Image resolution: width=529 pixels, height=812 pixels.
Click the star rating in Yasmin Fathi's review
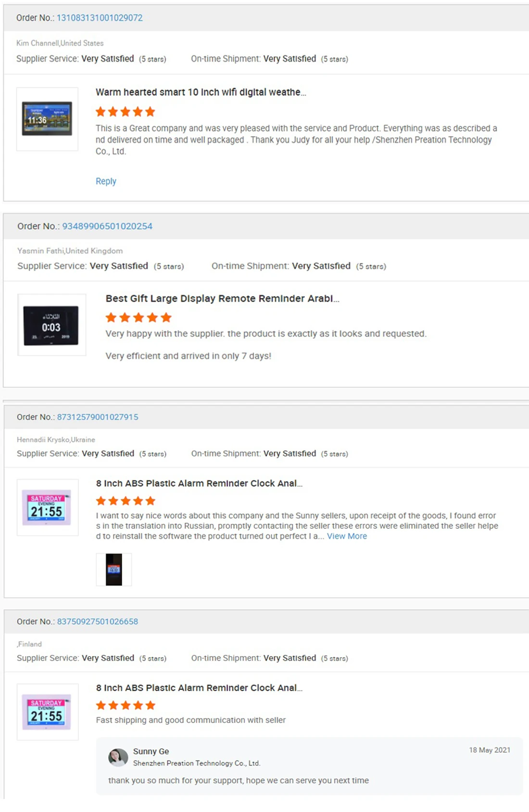pyautogui.click(x=139, y=317)
